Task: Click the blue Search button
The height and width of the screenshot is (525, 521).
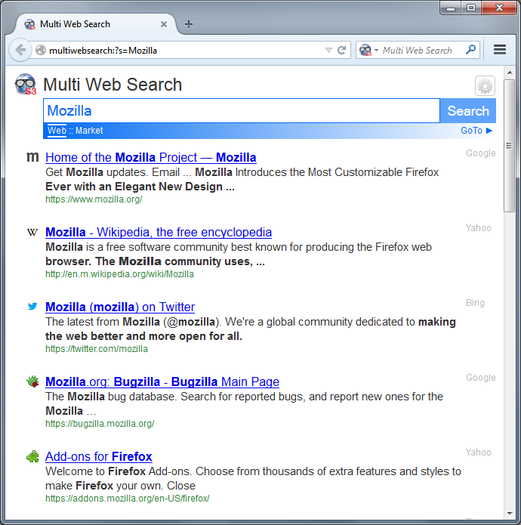Action: pos(468,111)
